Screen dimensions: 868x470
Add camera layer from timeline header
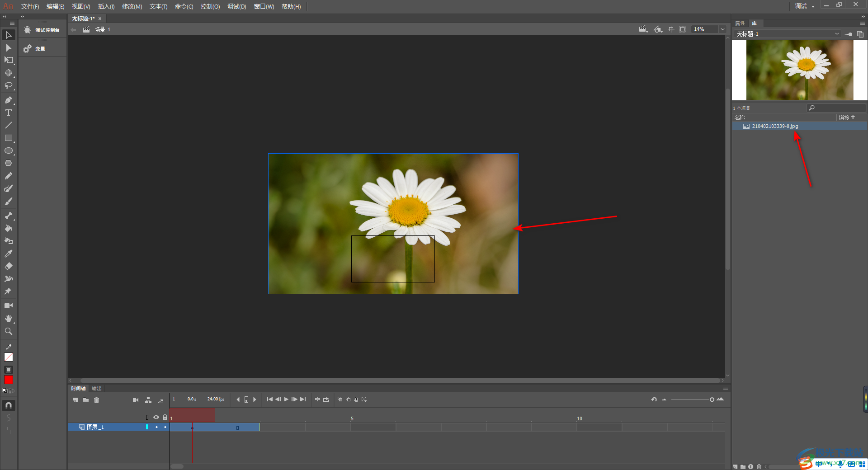pos(136,400)
